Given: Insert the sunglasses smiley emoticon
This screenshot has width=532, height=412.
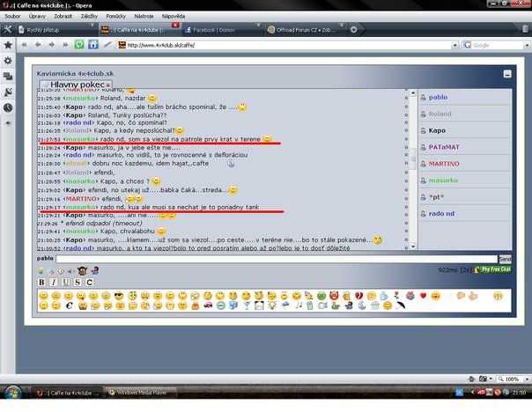Looking at the screenshot, I should pyautogui.click(x=119, y=296).
